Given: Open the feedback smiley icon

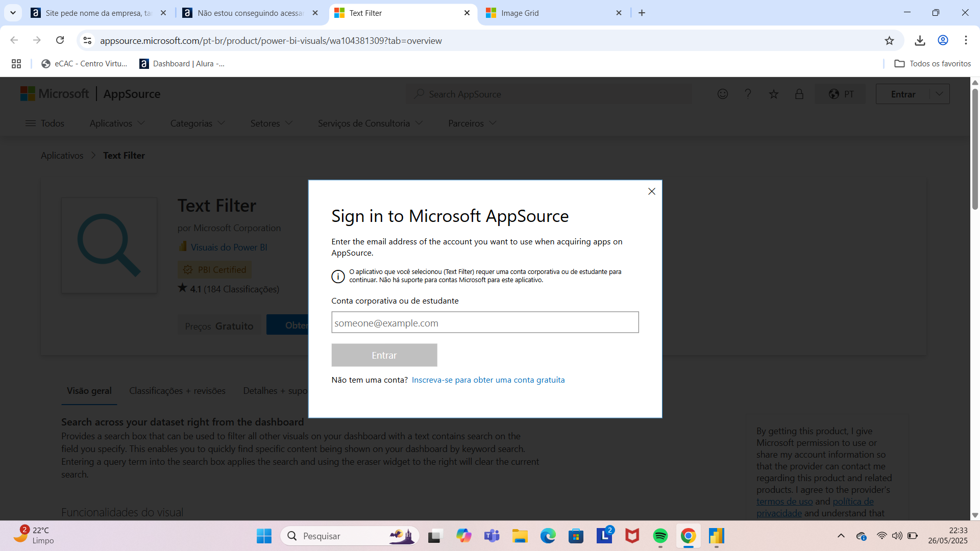Looking at the screenshot, I should [x=722, y=94].
